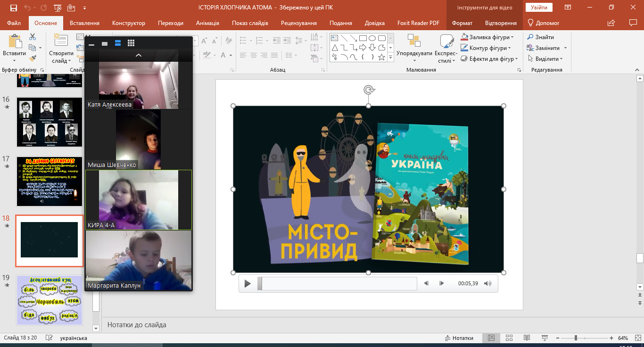Open Виділити select menu
Image resolution: width=644 pixels, height=347 pixels.
tap(545, 59)
